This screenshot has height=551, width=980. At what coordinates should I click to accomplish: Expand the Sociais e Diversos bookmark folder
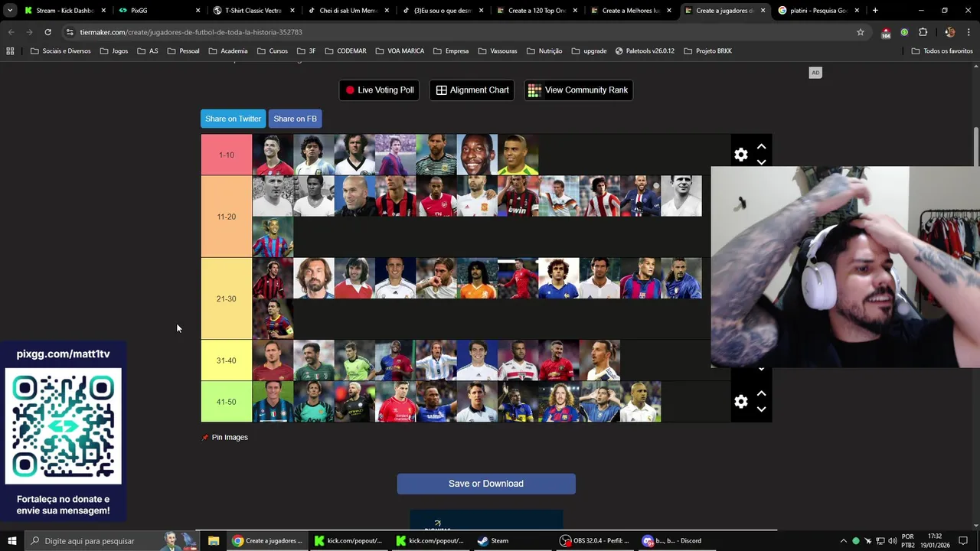60,51
